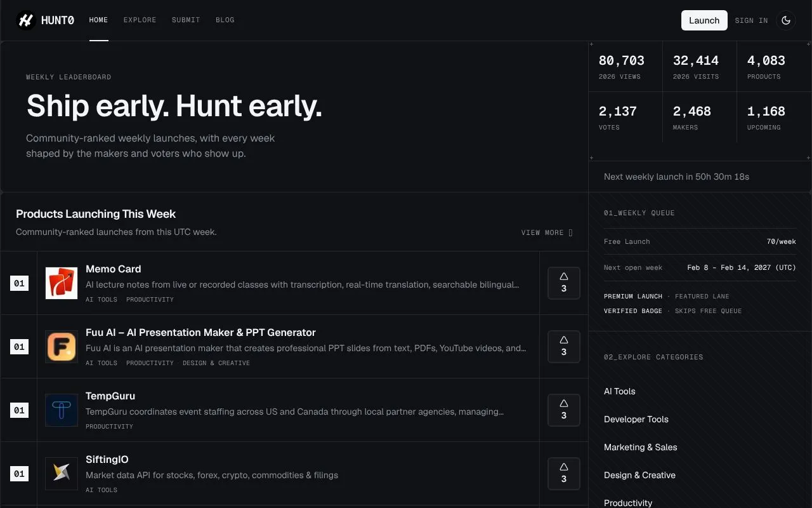The height and width of the screenshot is (508, 812).
Task: Click the next weekly launch countdown text
Action: (676, 177)
